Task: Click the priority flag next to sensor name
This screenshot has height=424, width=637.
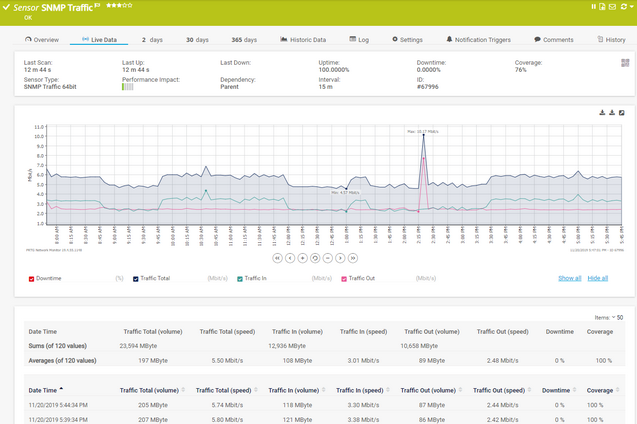Action: (98, 5)
